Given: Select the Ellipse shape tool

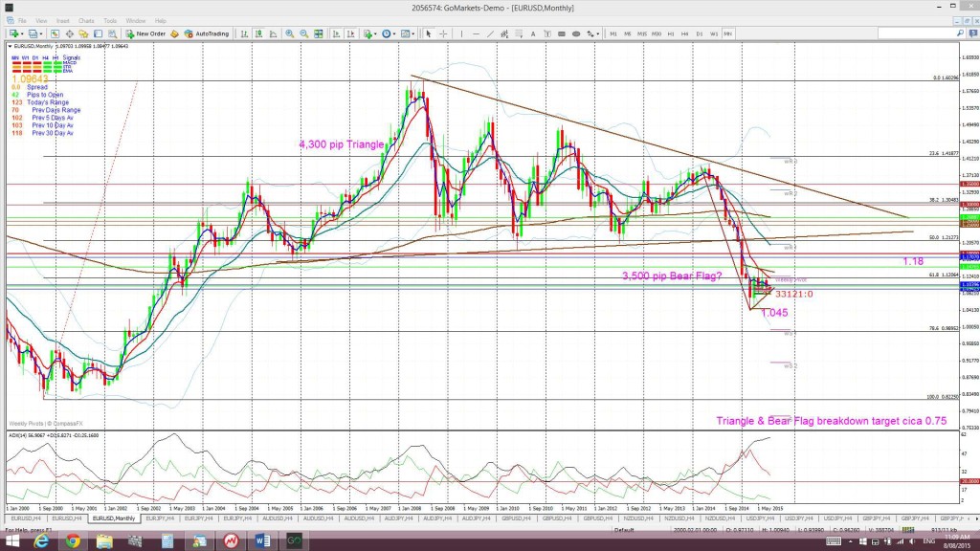Looking at the screenshot, I should (576, 33).
